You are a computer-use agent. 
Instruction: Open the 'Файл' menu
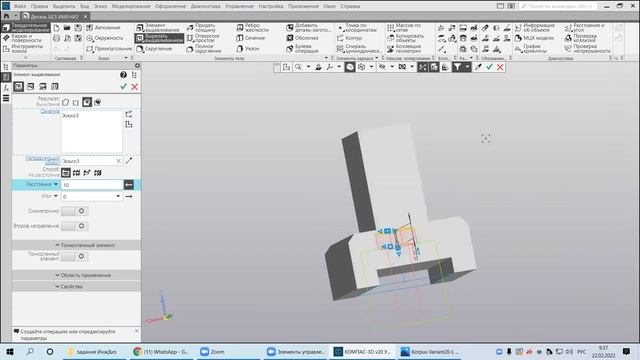20,6
